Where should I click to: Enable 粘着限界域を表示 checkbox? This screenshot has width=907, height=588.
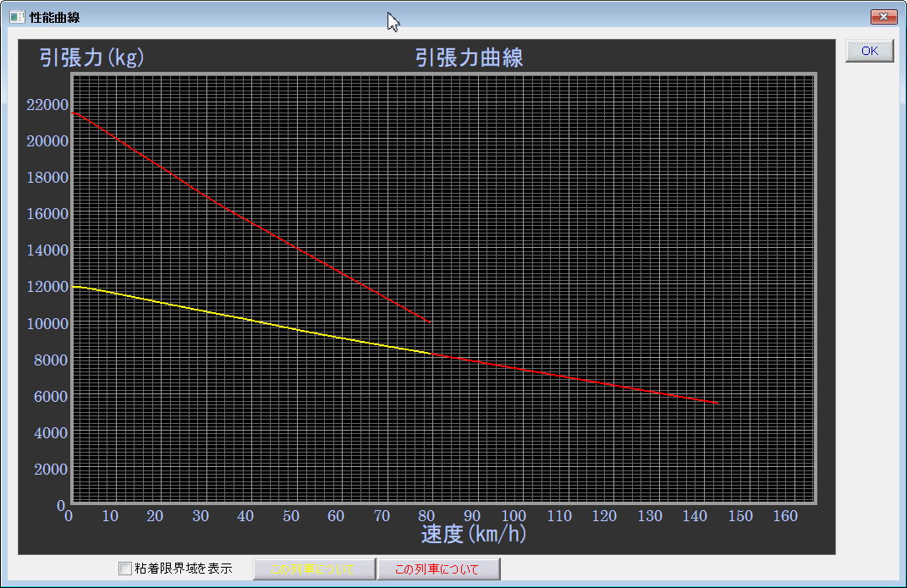point(125,569)
